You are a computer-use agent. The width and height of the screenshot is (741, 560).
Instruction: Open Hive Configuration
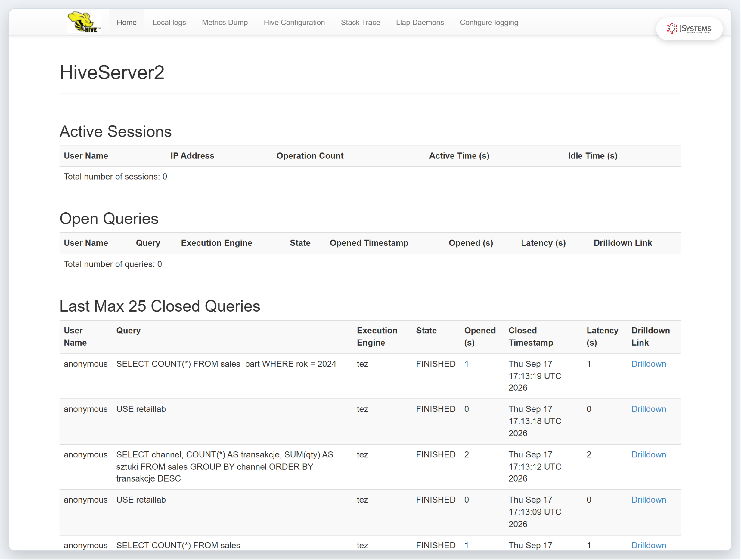pyautogui.click(x=294, y=23)
